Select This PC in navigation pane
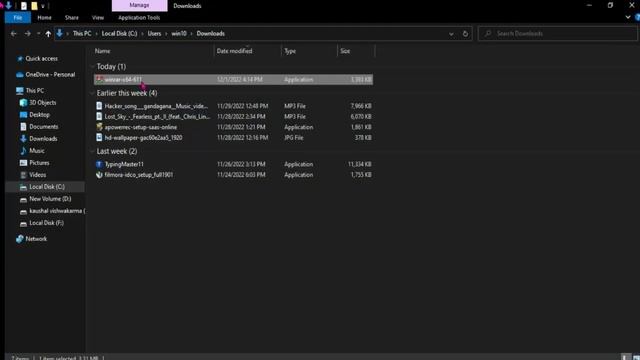The width and height of the screenshot is (640, 360). (34, 91)
